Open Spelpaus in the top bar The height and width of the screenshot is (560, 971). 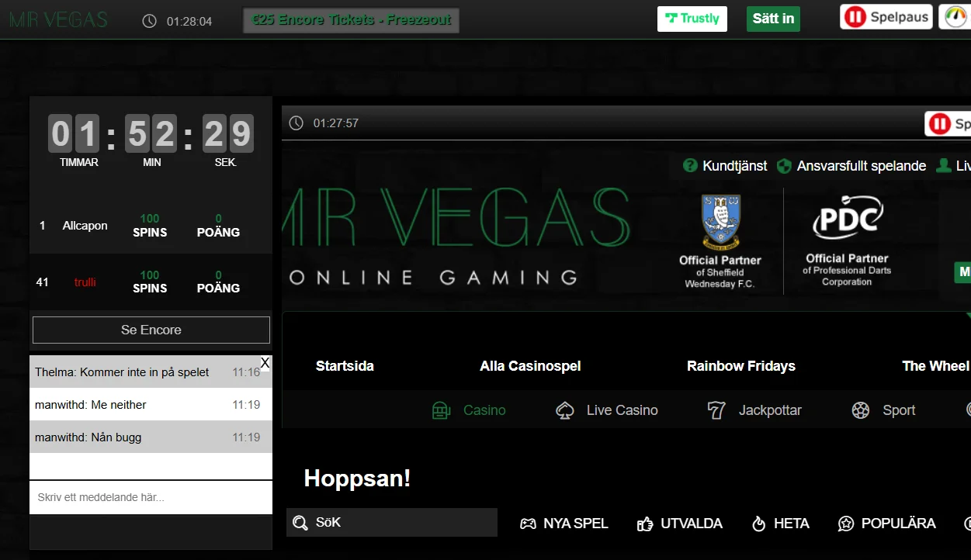pos(886,17)
